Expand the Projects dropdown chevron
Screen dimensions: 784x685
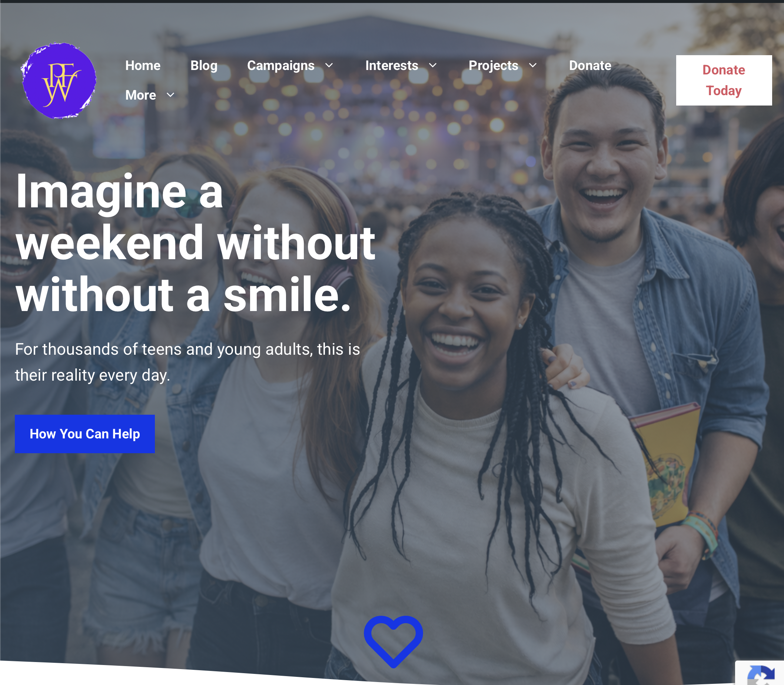pos(533,66)
